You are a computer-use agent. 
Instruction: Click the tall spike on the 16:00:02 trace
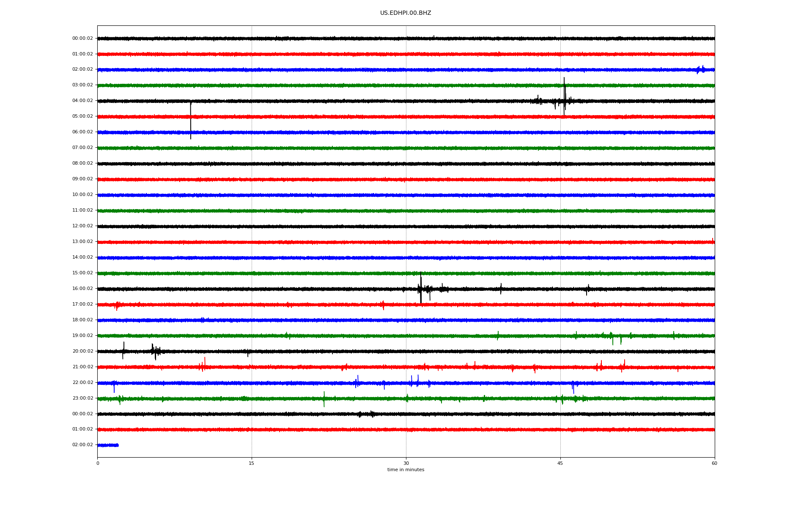tap(421, 288)
